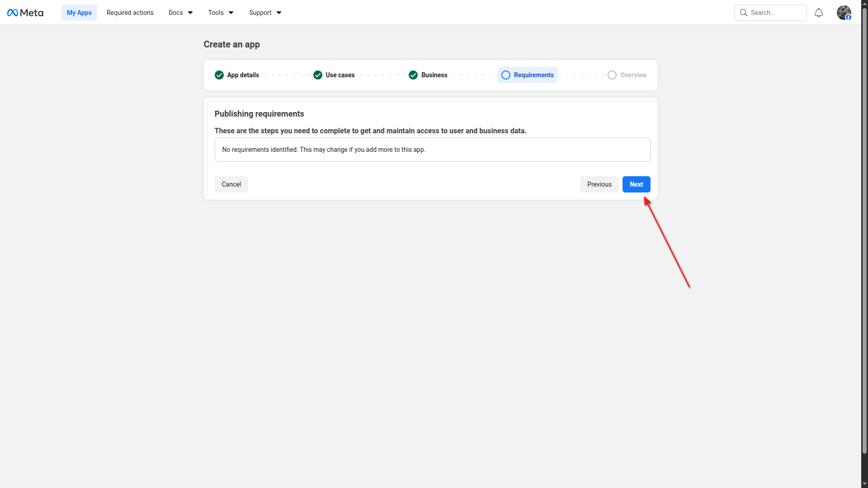868x488 pixels.
Task: Expand the Docs dropdown menu
Action: pyautogui.click(x=180, y=13)
